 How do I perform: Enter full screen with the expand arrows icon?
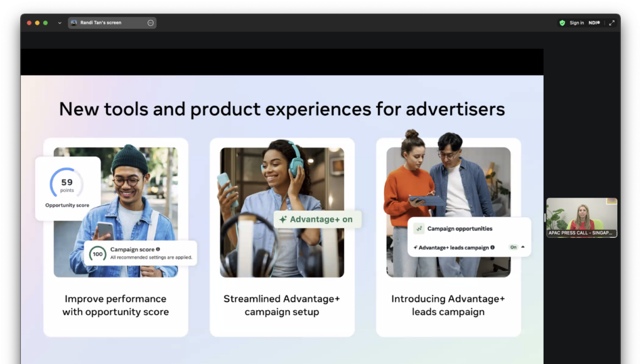[x=611, y=23]
